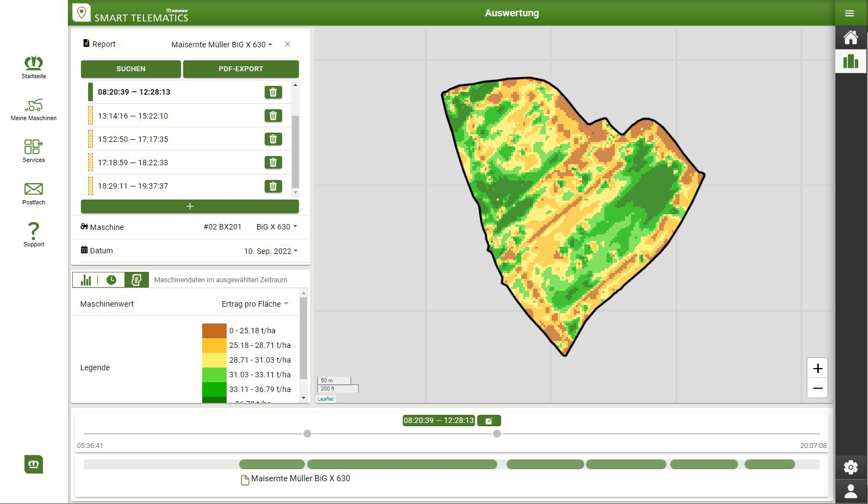Click the right timeline slider handle

point(497,434)
